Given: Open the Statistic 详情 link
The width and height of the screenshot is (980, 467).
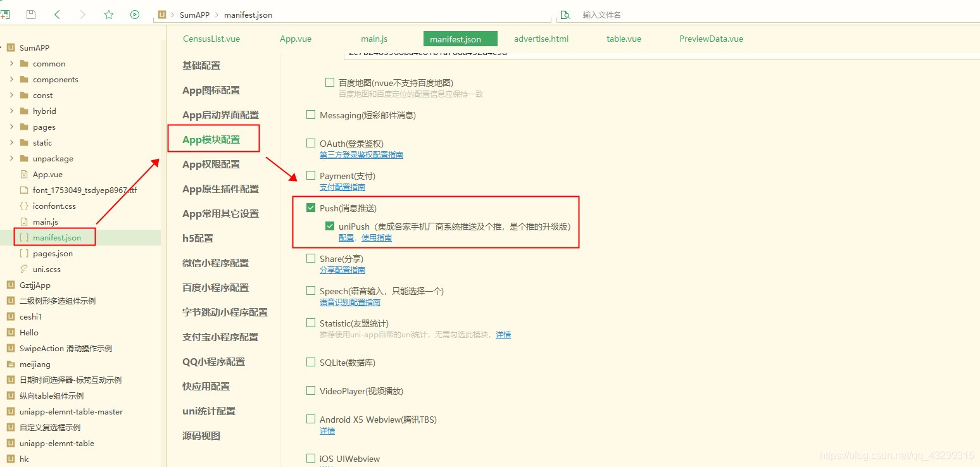Looking at the screenshot, I should (x=503, y=335).
